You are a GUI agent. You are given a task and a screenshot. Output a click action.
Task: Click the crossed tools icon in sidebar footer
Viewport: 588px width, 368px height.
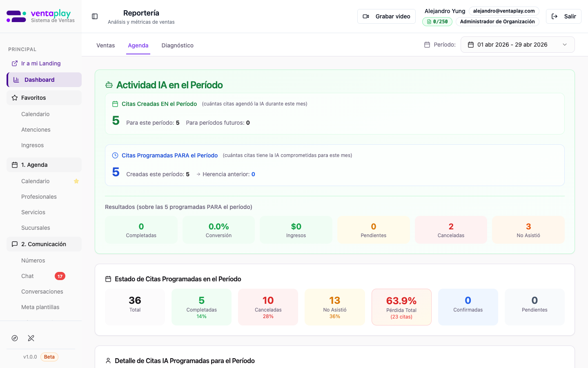[31, 338]
